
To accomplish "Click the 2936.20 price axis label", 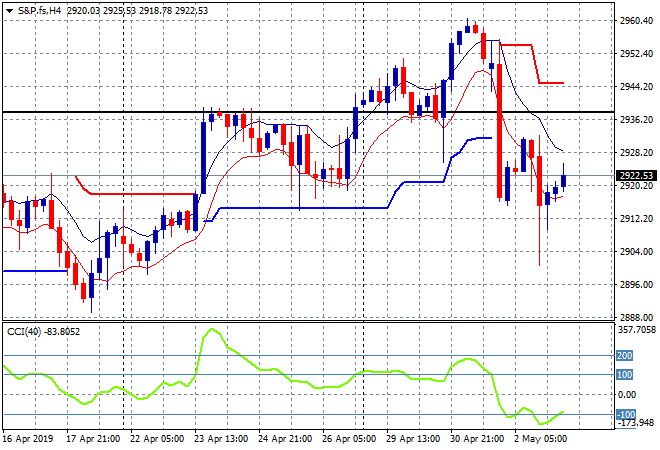I will 636,120.
